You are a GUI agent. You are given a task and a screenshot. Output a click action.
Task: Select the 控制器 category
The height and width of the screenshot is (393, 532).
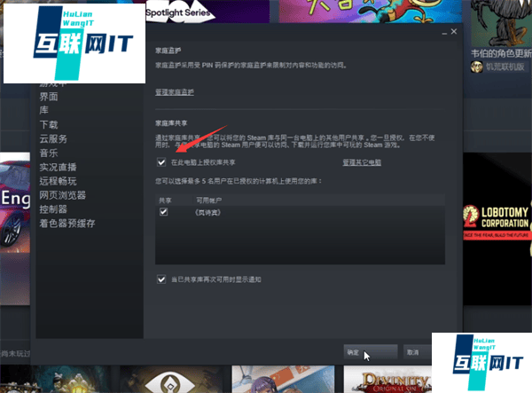pos(53,209)
